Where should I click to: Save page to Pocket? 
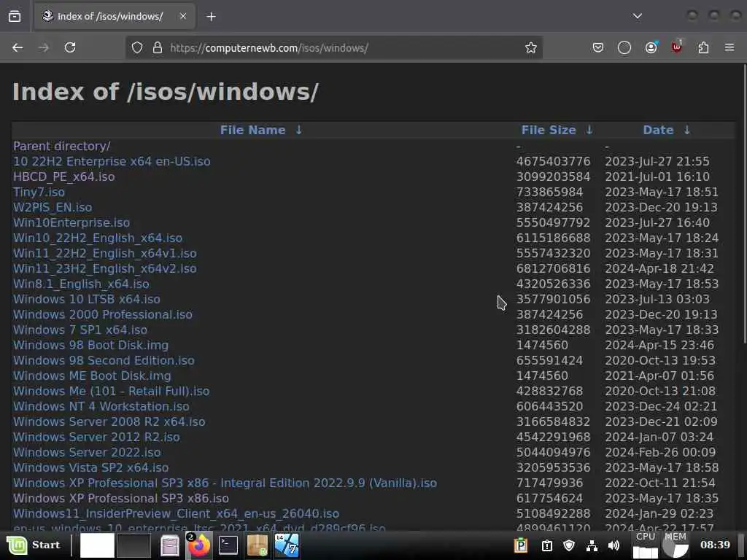pos(598,47)
